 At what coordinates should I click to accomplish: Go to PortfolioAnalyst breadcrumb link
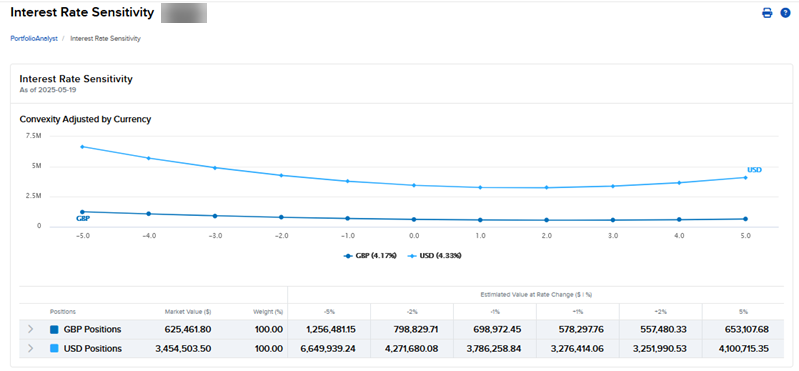click(34, 39)
